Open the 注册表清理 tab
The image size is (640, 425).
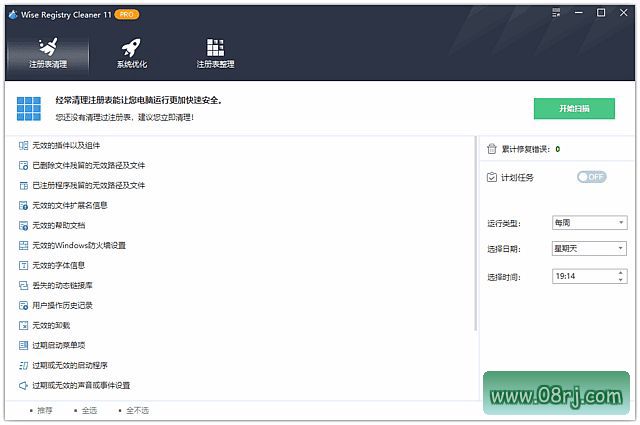pyautogui.click(x=48, y=53)
